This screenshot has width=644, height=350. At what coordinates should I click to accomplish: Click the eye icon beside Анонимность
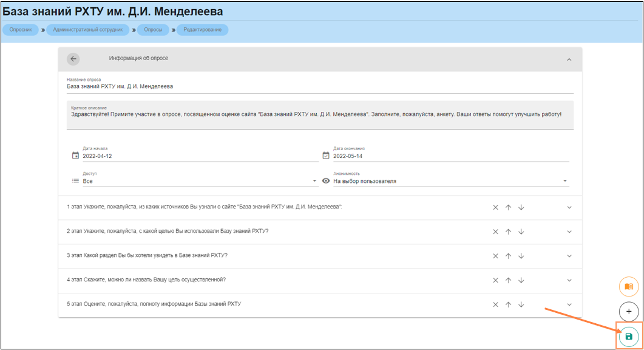click(326, 180)
